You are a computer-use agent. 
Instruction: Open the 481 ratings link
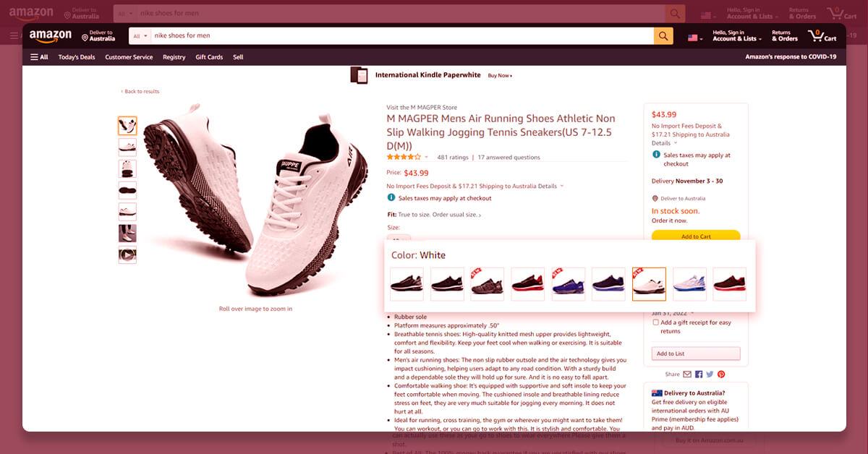tap(453, 157)
